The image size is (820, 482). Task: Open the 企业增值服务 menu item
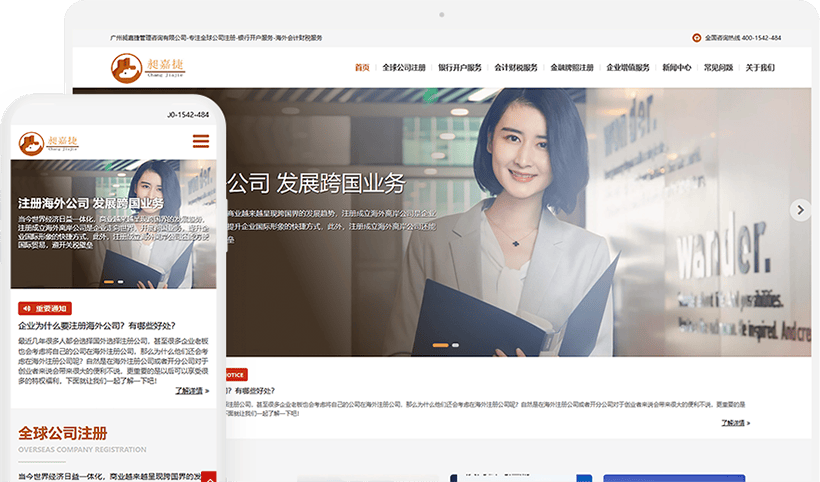pos(628,67)
